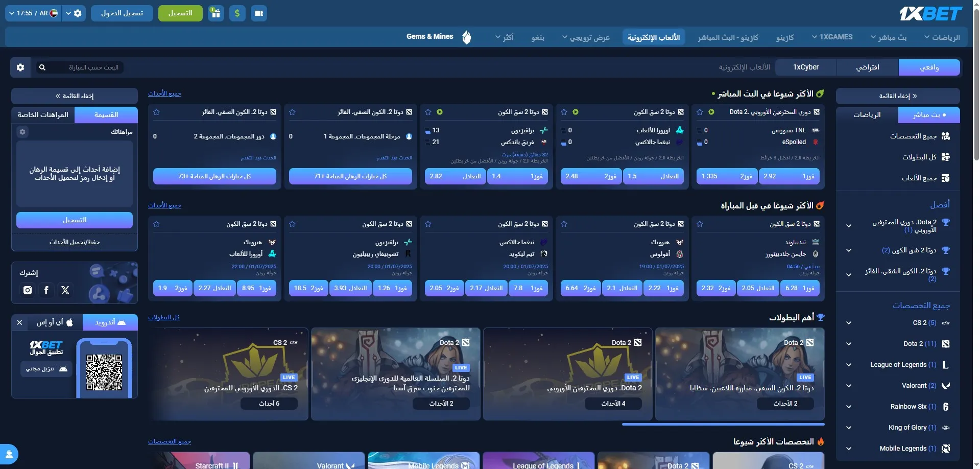Image resolution: width=980 pixels, height=469 pixels.
Task: Open the search panel settings gear
Action: pyautogui.click(x=20, y=67)
